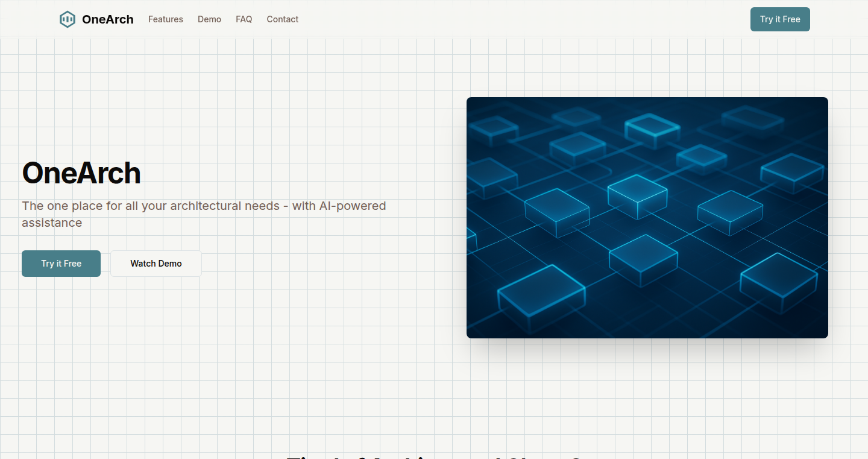Viewport: 868px width, 459px height.
Task: Open the Watch Demo button
Action: click(156, 264)
